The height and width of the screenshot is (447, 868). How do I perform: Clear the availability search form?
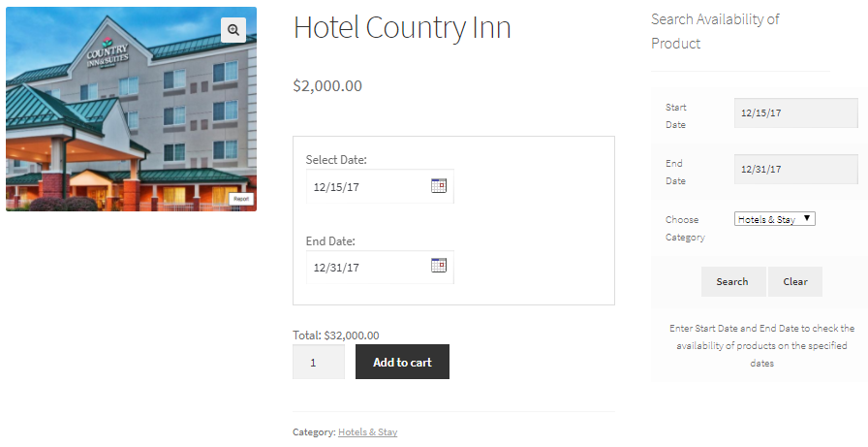click(795, 282)
